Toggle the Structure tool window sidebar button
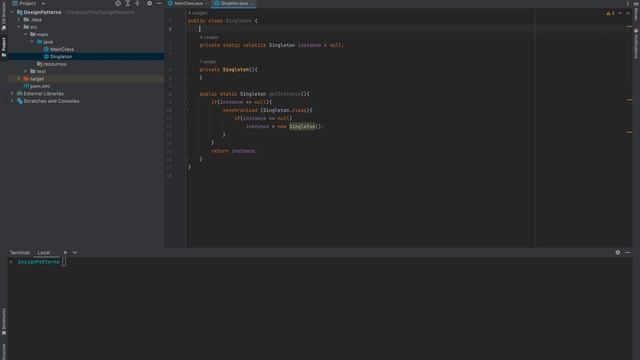This screenshot has height=360, width=640. (4, 351)
